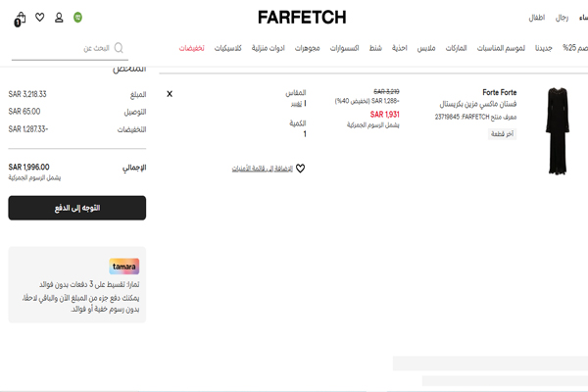
Task: Open the شنط menu
Action: tap(375, 48)
